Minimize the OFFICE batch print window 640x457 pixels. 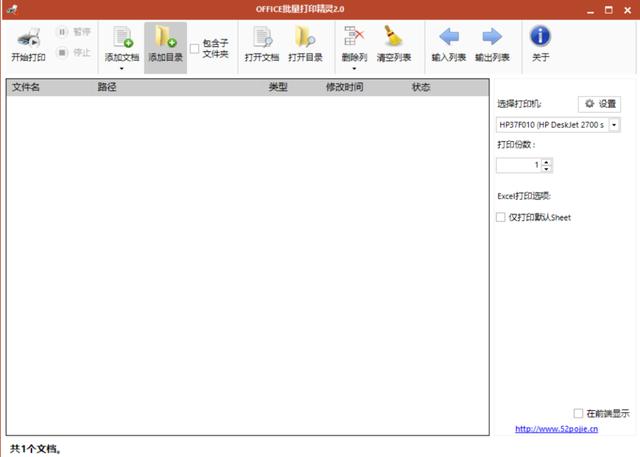point(590,10)
